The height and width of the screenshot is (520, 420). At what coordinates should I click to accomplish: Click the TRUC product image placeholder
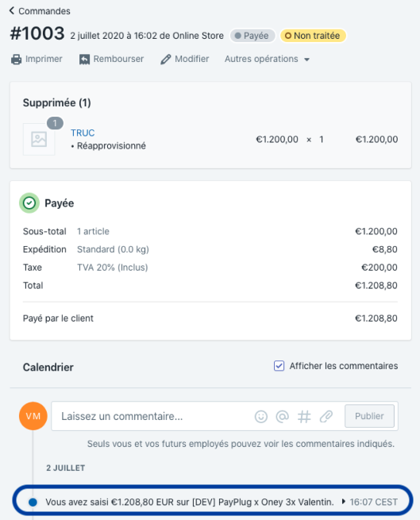[39, 139]
